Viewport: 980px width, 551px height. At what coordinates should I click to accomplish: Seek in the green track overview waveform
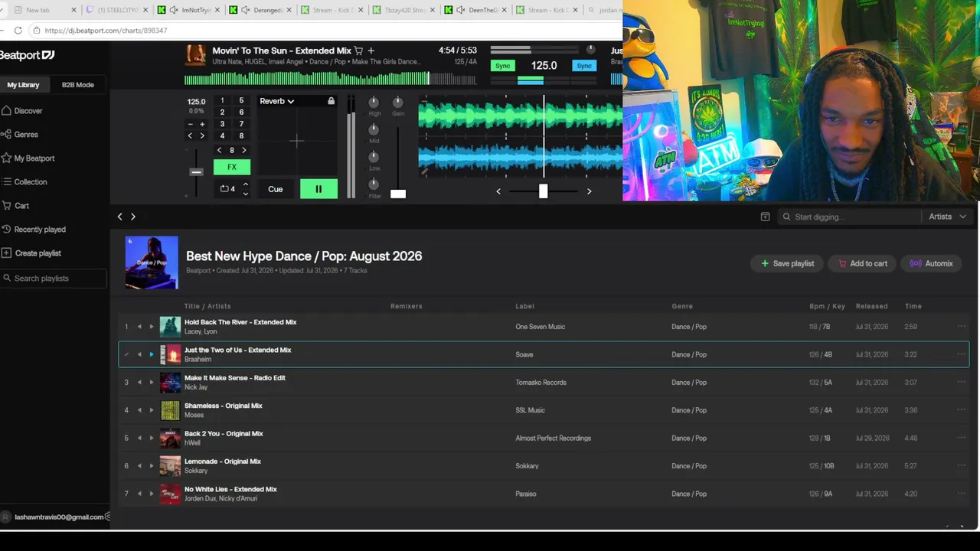pos(330,78)
